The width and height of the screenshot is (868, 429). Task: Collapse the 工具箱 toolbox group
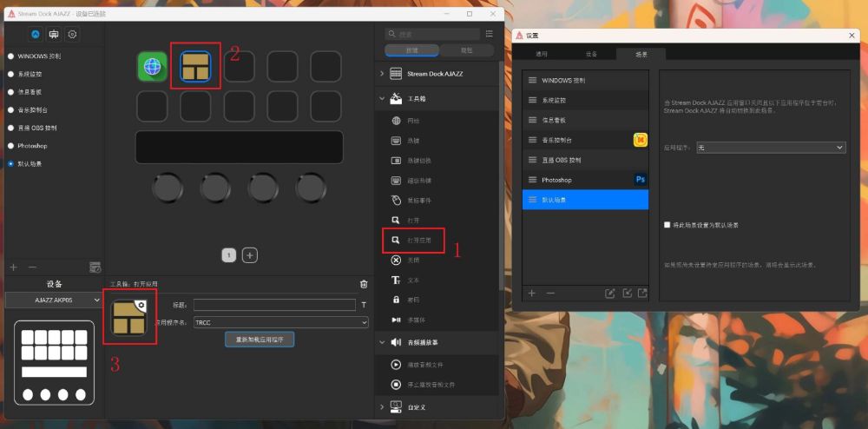click(381, 98)
